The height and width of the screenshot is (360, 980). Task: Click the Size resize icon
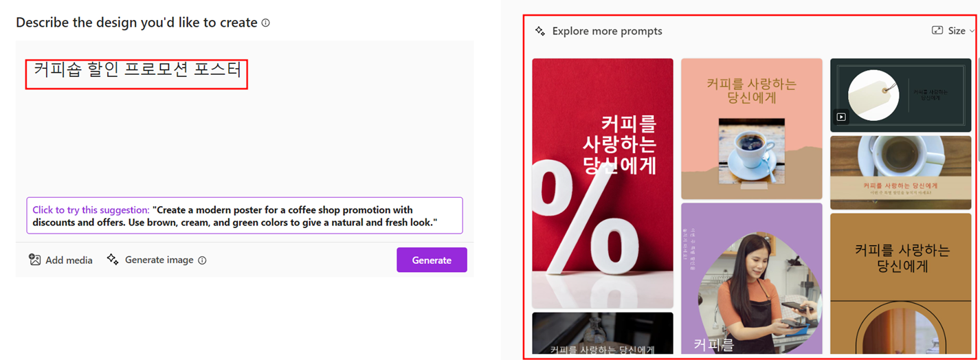tap(937, 30)
